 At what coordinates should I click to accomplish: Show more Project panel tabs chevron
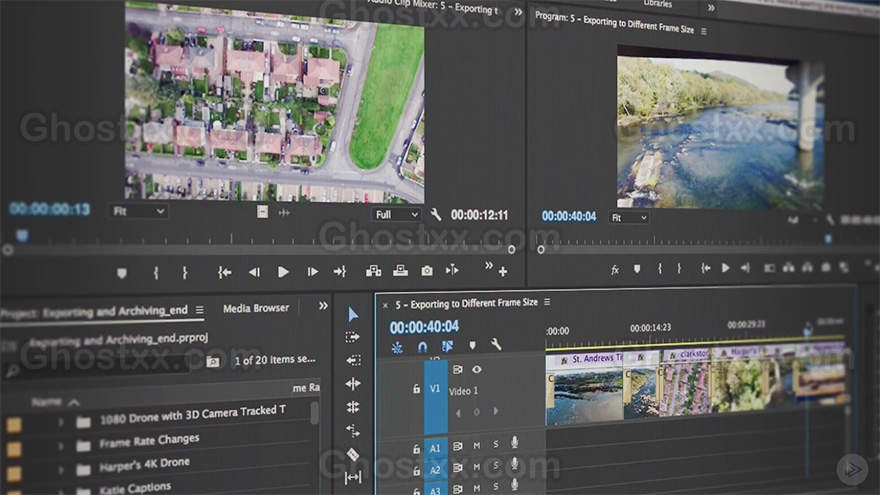(323, 306)
